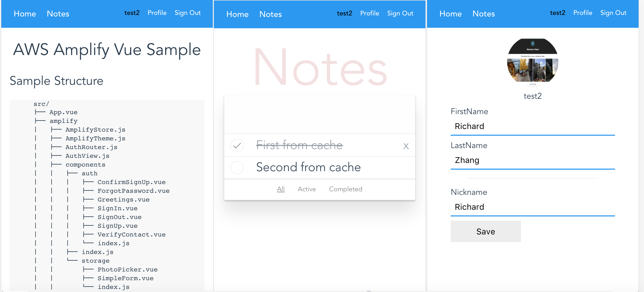
Task: Click the new note input area
Action: point(319,115)
